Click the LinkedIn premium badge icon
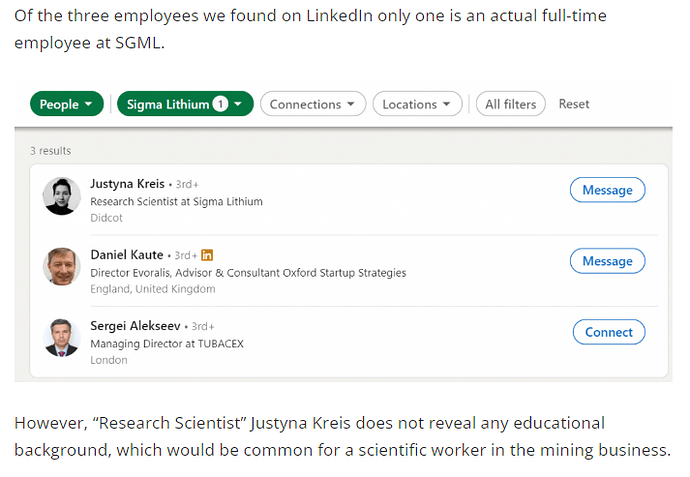Image resolution: width=690 pixels, height=477 pixels. (x=207, y=255)
